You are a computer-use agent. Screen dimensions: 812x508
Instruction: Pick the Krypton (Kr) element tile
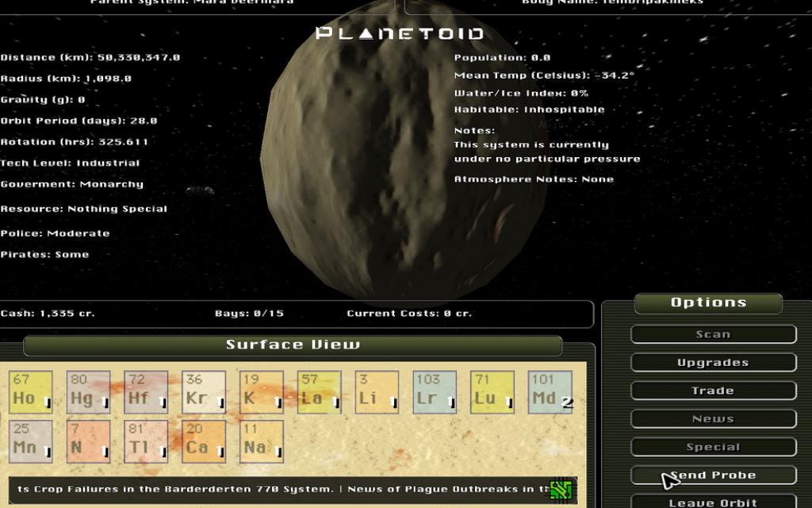pos(204,392)
